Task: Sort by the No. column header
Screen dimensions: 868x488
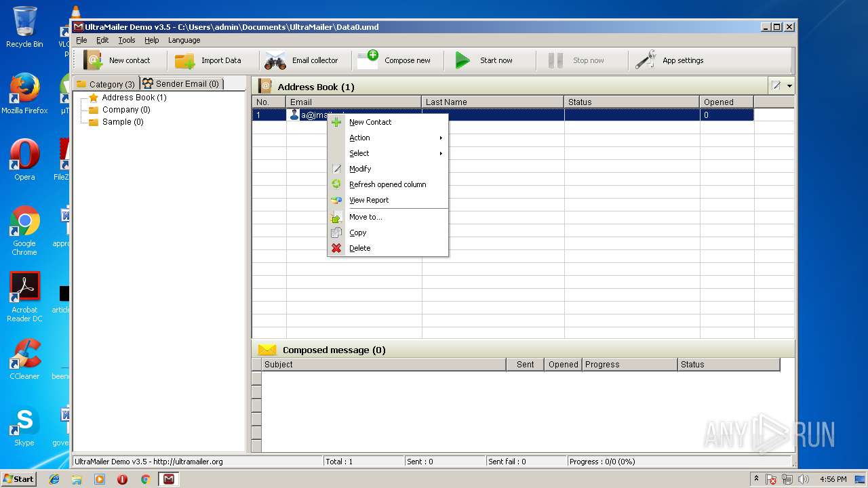Action: (x=269, y=102)
